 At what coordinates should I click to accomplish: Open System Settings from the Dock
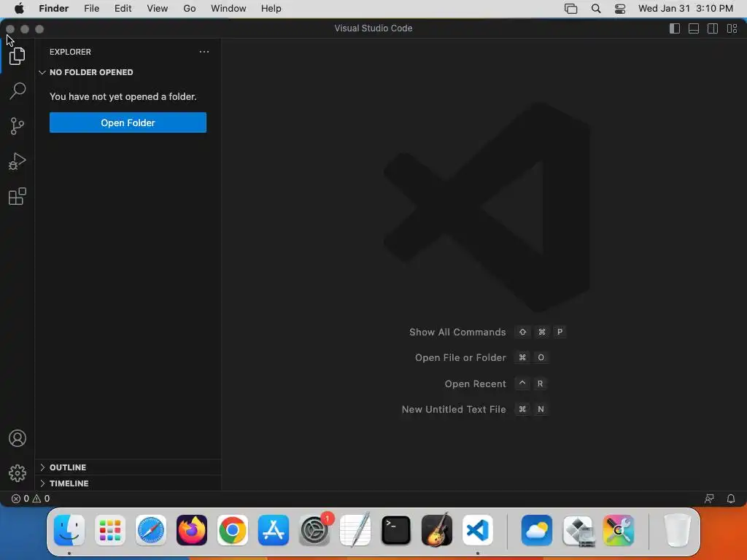pyautogui.click(x=314, y=530)
